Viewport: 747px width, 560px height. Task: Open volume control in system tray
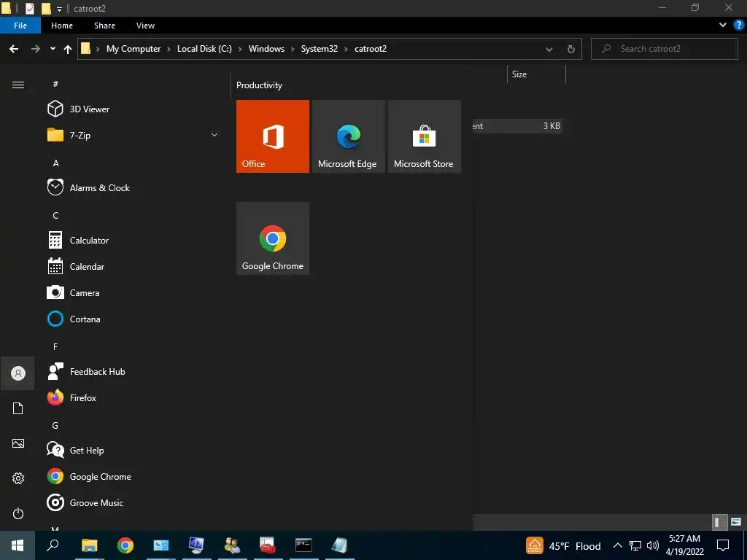pos(653,545)
